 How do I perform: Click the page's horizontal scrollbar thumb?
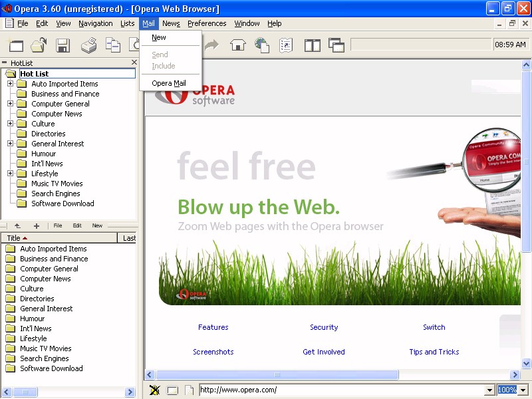coord(277,375)
